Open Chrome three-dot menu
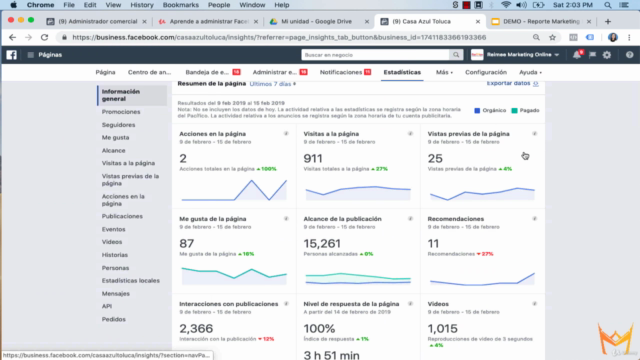640x360 pixels. point(629,38)
